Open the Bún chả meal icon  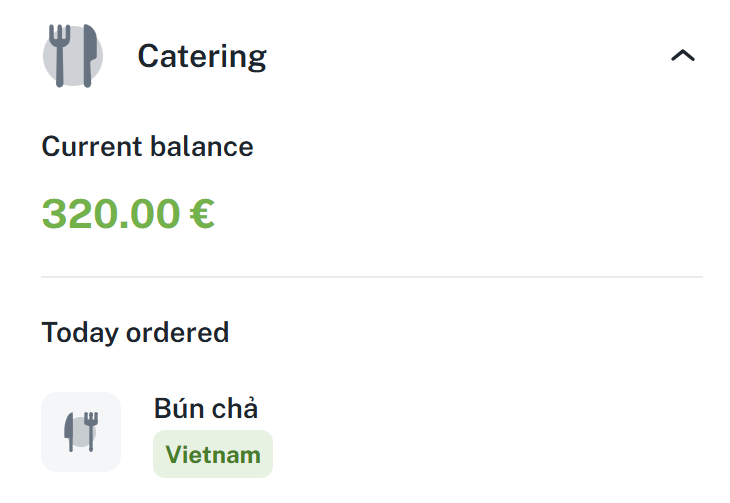click(x=81, y=431)
